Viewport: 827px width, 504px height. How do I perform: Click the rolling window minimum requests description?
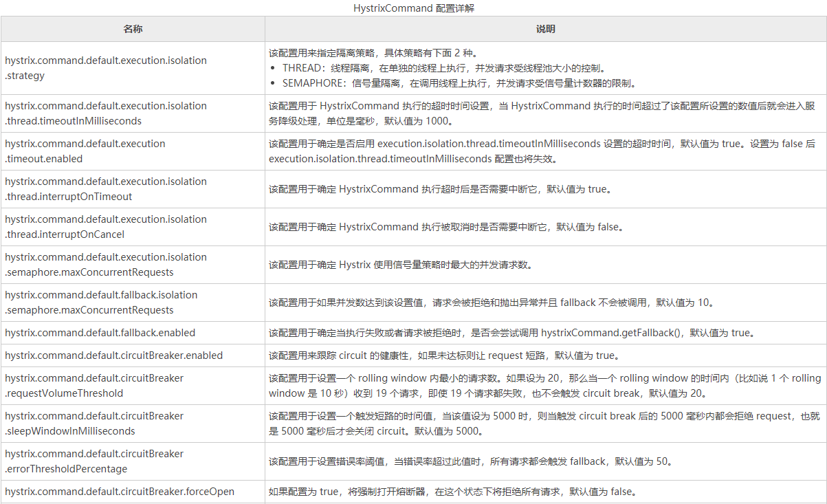546,386
